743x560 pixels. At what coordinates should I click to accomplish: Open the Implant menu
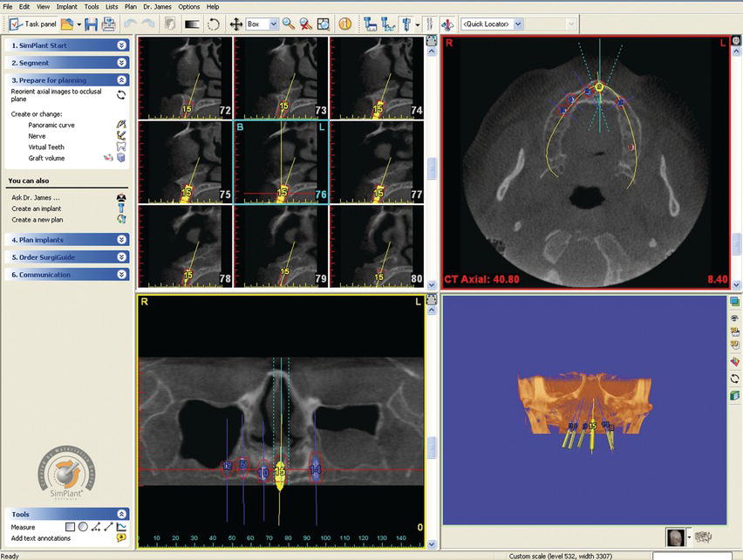66,6
